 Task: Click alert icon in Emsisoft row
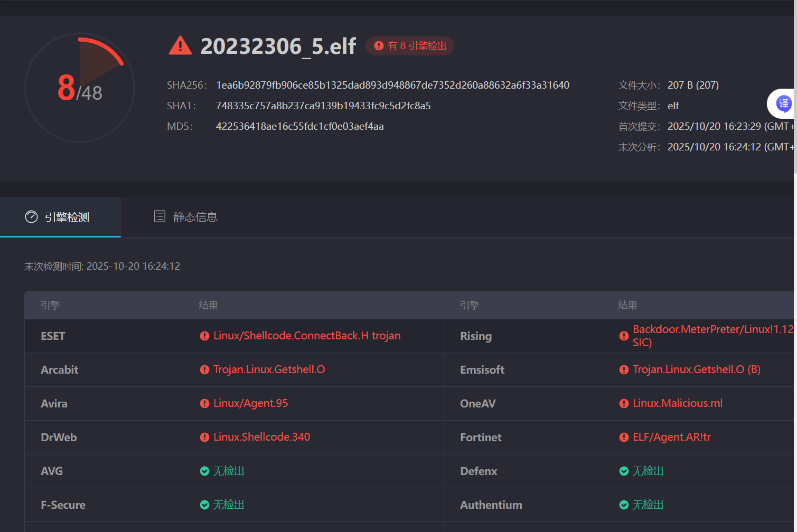(x=624, y=370)
